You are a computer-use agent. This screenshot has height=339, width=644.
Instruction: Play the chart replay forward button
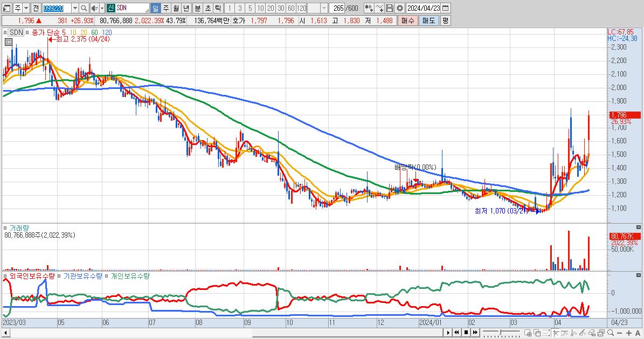pos(448,333)
